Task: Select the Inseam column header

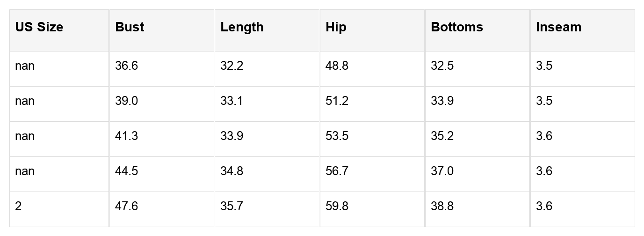Action: point(558,27)
